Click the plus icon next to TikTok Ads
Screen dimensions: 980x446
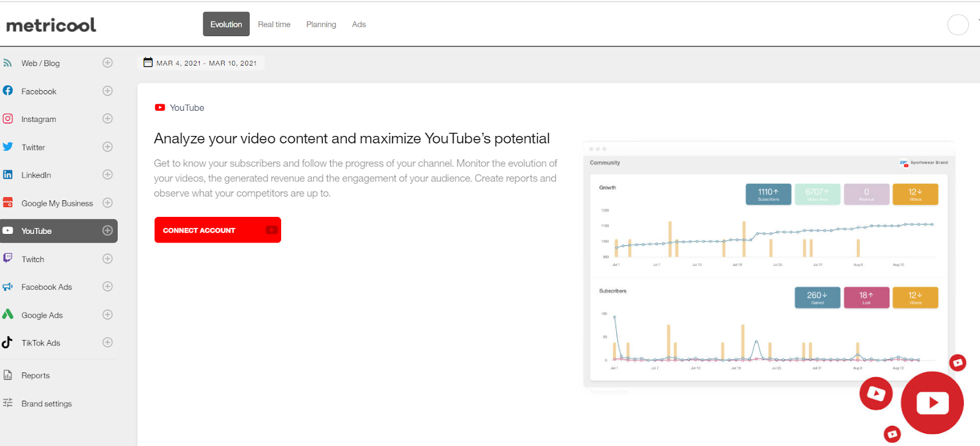point(107,342)
